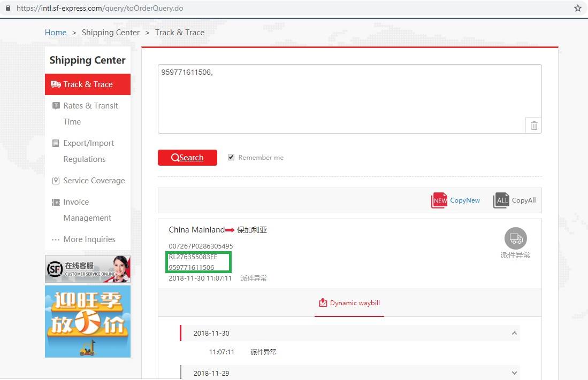Click the 2018-11-30 date header text
Screen dimensions: 588x380
coord(211,333)
